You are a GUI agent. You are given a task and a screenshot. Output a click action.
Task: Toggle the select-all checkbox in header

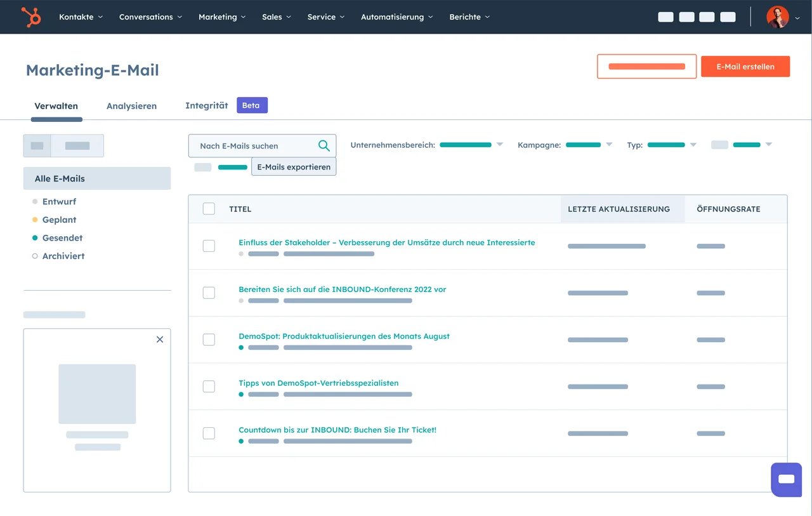coord(209,209)
